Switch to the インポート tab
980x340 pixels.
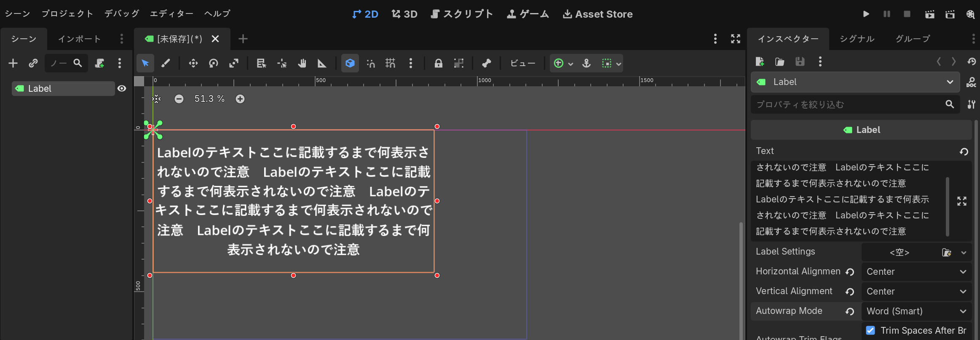(80, 39)
